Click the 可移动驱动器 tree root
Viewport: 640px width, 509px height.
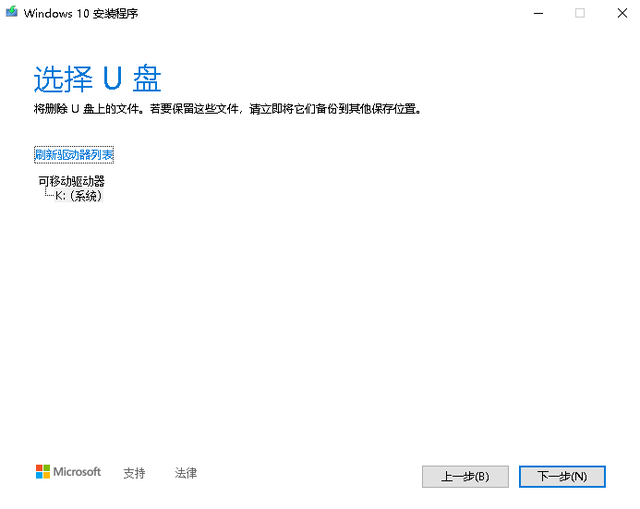coord(71,181)
